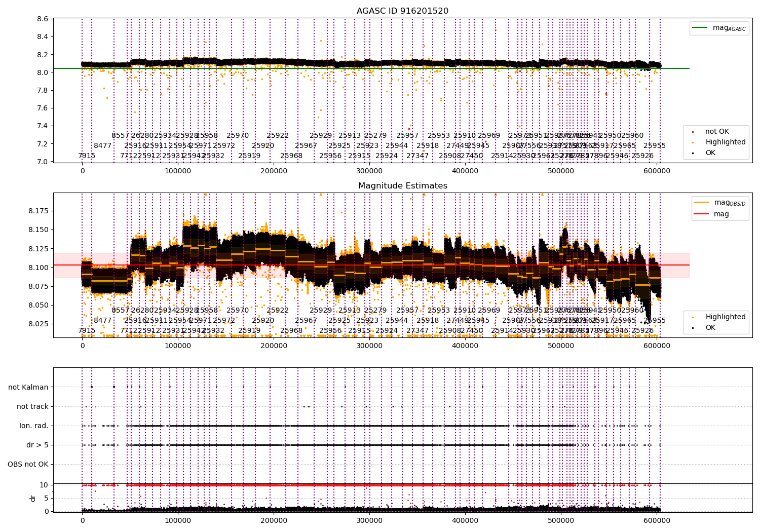This screenshot has width=760, height=532.
Task: Click obsid label 25955 in the middle plot
Action: pyautogui.click(x=655, y=320)
